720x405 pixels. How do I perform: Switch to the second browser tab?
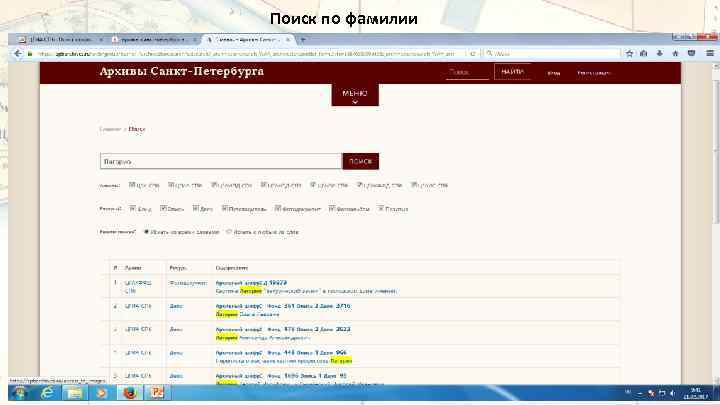coord(153,40)
